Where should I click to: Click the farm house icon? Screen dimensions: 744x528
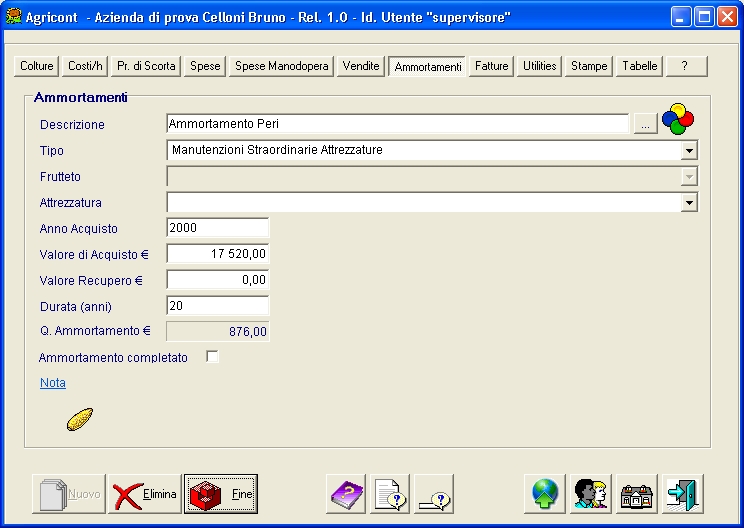(637, 494)
